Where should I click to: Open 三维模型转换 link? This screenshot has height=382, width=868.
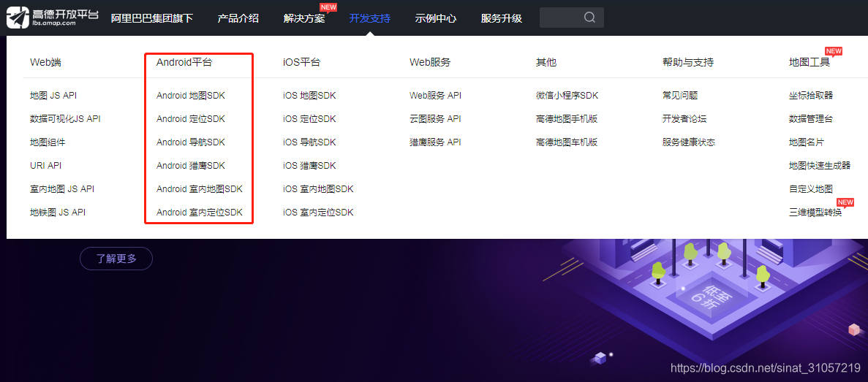pos(815,212)
